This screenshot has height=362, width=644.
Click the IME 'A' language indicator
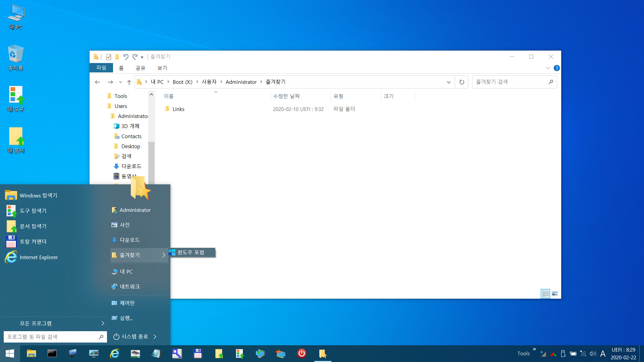click(x=603, y=354)
